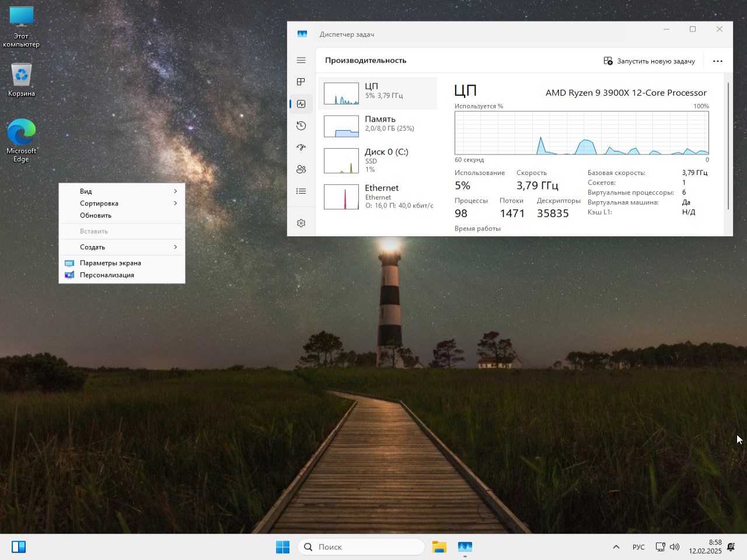Click Запустить новую задачу button
Screen dimensions: 747x560
[649, 61]
